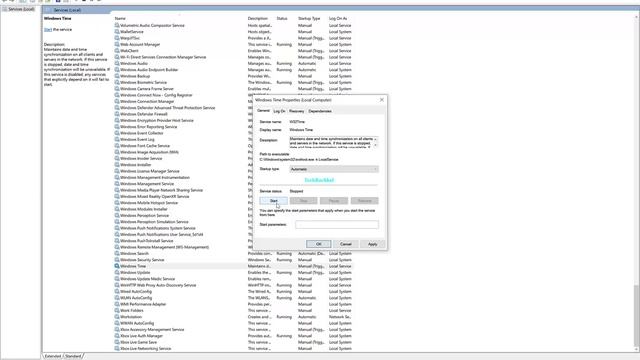Click the Windows Search service icon
The height and width of the screenshot is (360, 640).
tap(117, 253)
